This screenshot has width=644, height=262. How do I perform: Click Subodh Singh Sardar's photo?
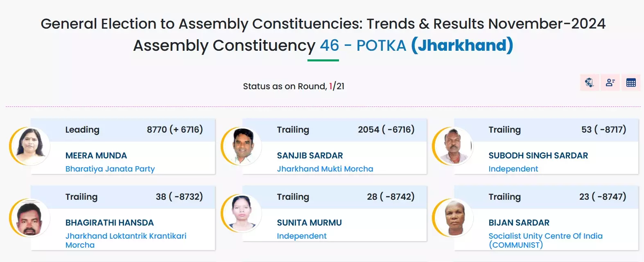click(453, 146)
